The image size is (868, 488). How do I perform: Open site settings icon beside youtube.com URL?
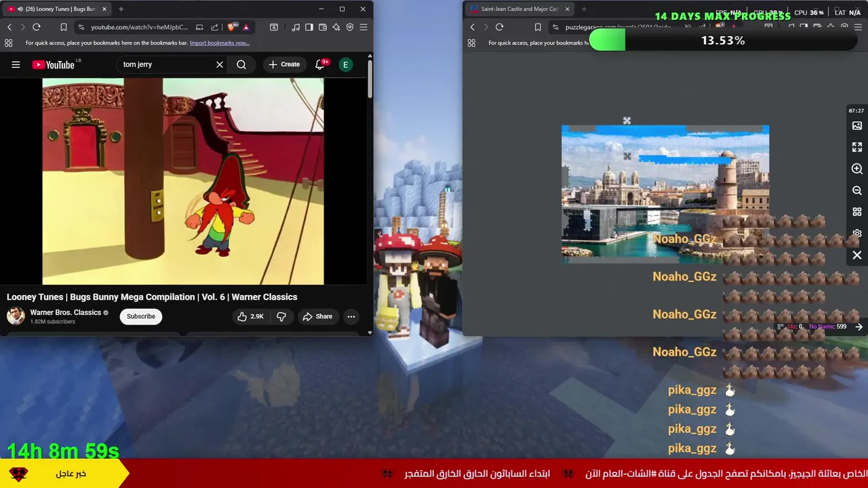(81, 27)
